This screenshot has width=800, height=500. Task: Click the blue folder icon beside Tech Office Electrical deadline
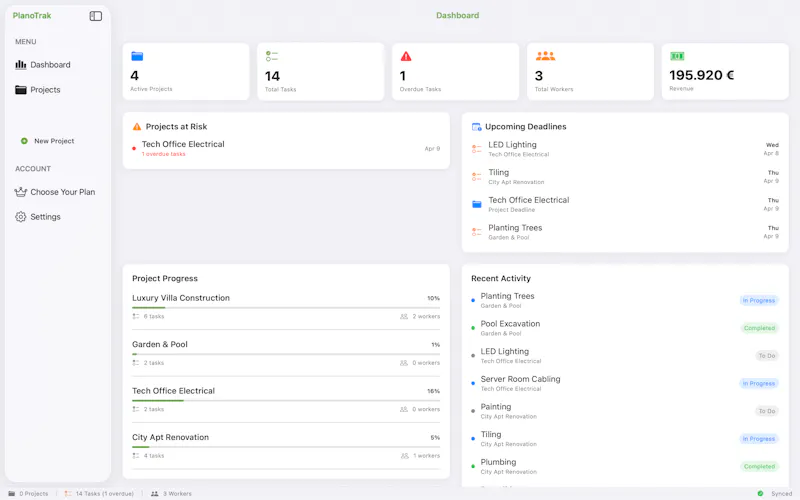477,204
